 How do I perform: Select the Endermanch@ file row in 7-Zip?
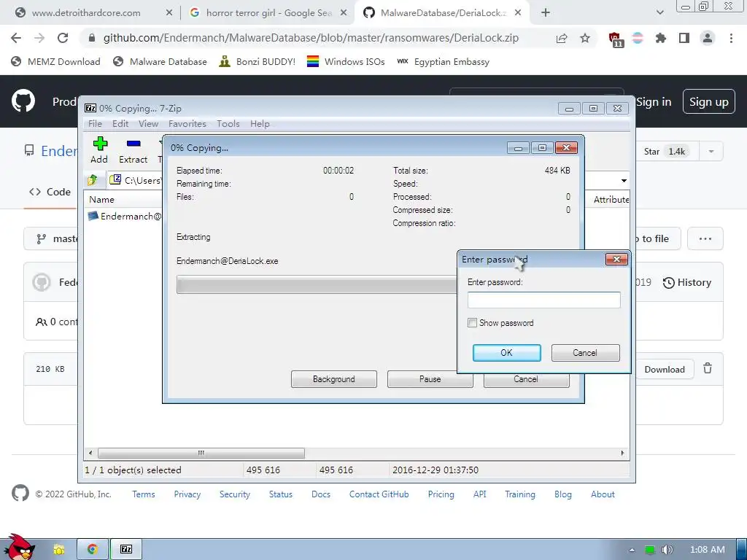click(125, 216)
